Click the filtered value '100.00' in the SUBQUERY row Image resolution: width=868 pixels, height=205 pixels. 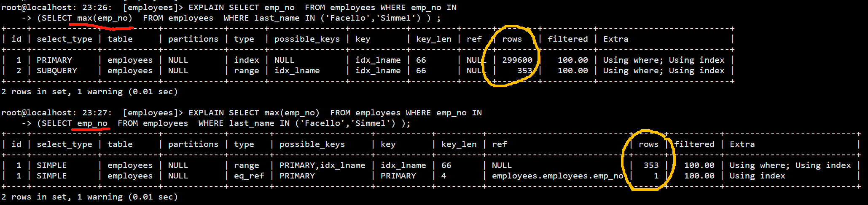[x=573, y=71]
